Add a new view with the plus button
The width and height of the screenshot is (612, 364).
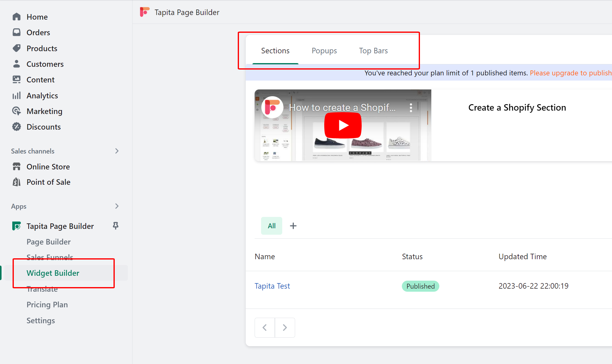click(293, 226)
